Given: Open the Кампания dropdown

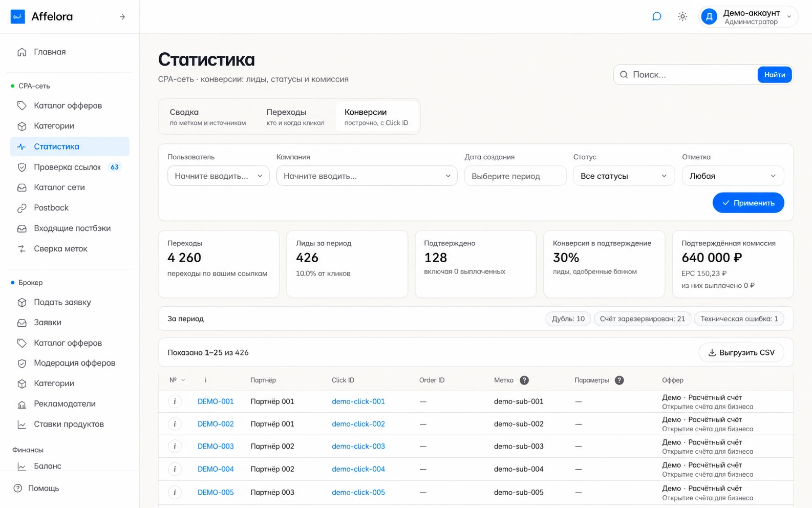Looking at the screenshot, I should (367, 176).
